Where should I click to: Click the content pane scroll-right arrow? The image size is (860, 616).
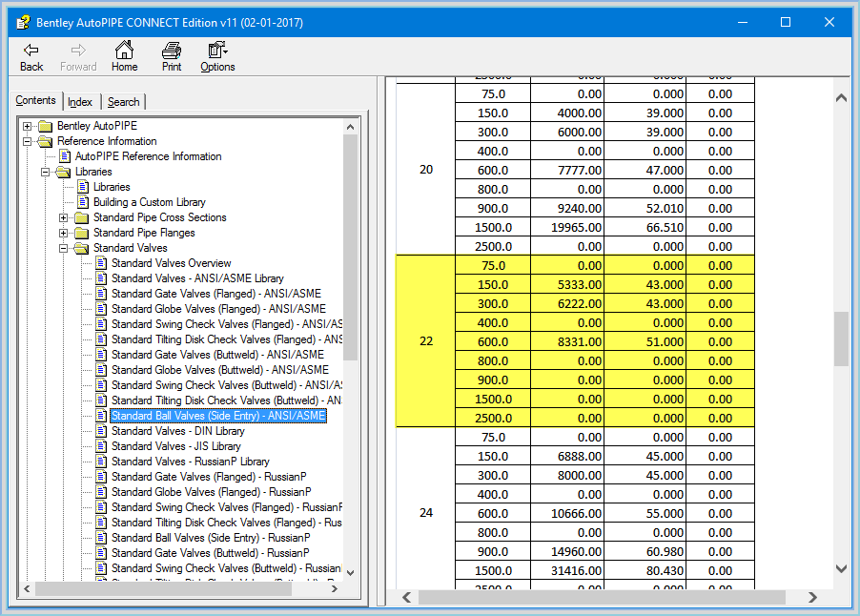(x=812, y=597)
